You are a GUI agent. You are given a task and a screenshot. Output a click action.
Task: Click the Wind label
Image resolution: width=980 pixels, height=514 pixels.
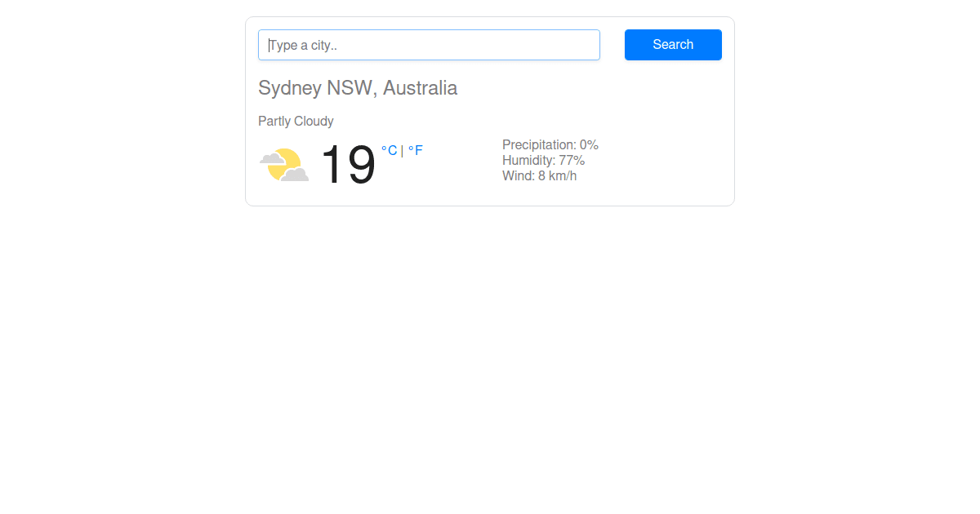click(518, 176)
